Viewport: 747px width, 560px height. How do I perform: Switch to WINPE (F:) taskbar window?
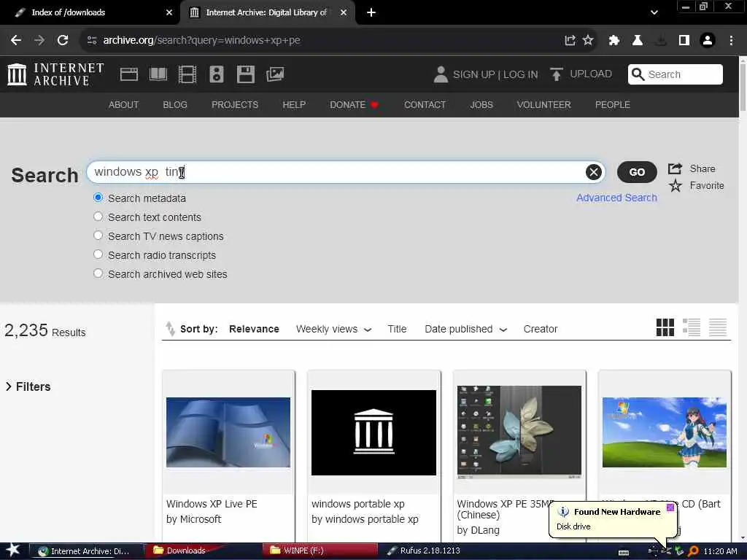tap(320, 551)
